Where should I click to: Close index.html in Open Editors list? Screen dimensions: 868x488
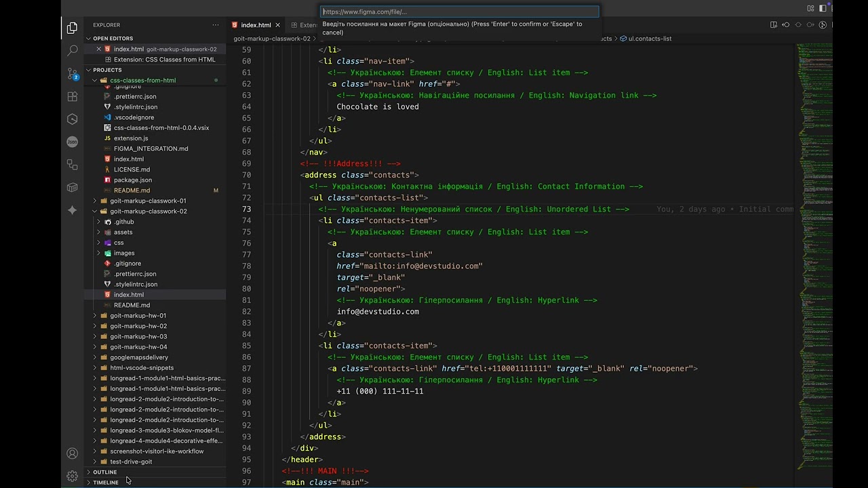[x=99, y=49]
